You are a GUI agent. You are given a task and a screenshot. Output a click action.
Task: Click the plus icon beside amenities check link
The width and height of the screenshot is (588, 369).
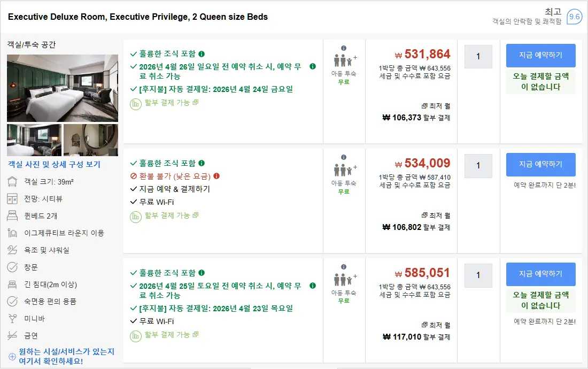coord(12,357)
